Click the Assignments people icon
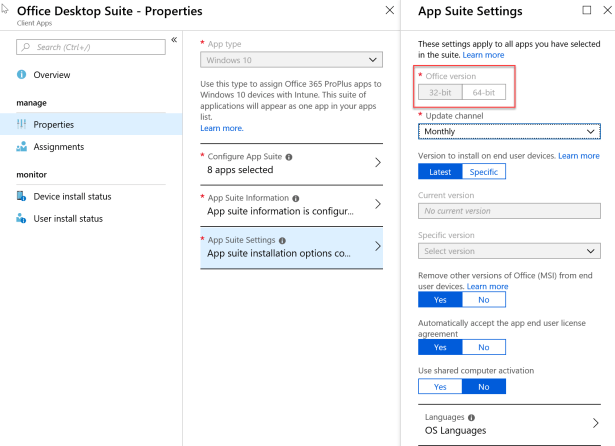 (x=22, y=146)
